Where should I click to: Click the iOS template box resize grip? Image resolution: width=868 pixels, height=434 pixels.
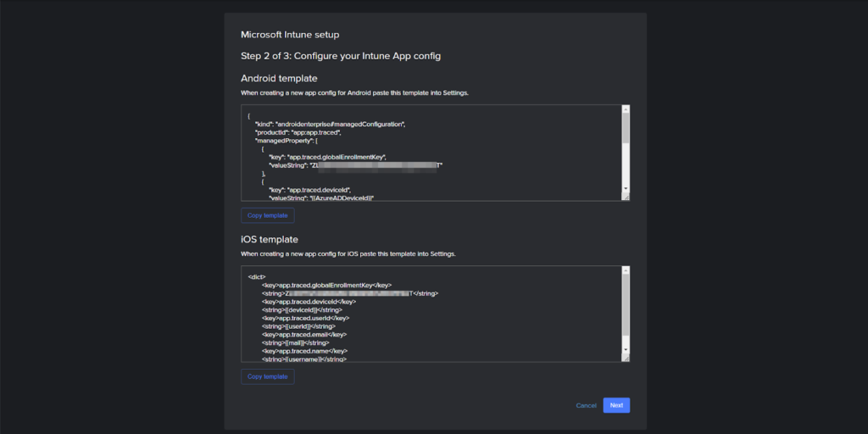(x=626, y=358)
